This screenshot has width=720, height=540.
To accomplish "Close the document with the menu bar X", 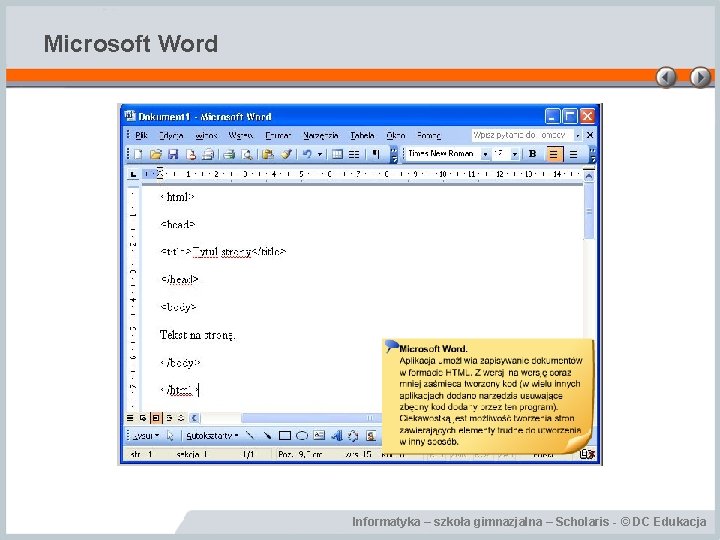I will 590,135.
